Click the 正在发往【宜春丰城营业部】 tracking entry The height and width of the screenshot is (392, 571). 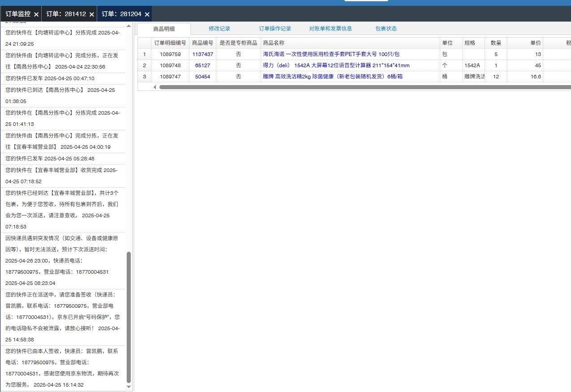pyautogui.click(x=63, y=141)
